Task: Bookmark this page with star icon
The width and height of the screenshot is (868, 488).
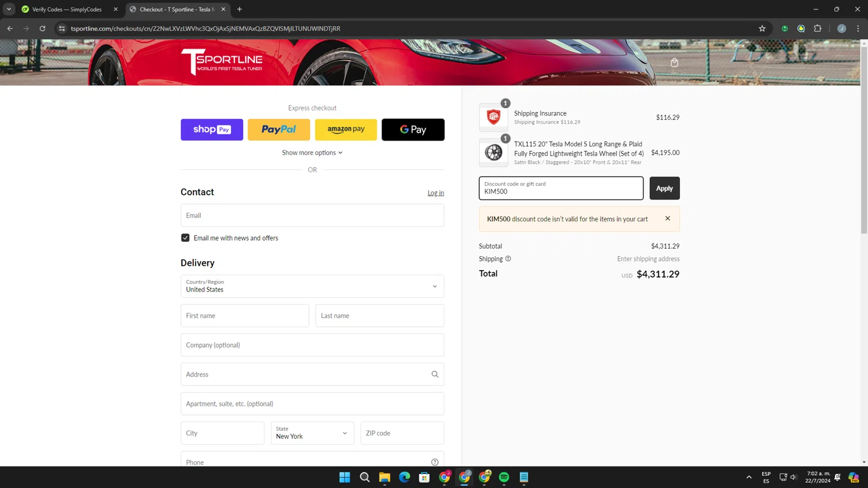Action: (762, 28)
